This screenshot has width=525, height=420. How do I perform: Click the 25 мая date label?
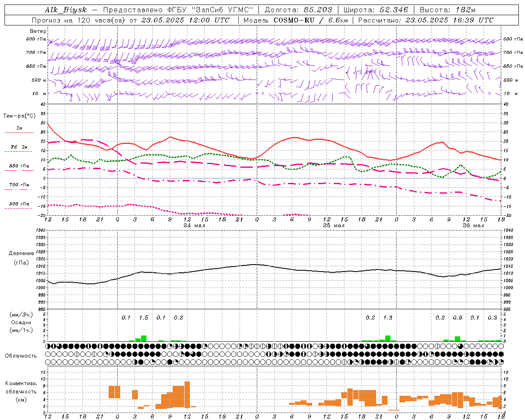[334, 226]
